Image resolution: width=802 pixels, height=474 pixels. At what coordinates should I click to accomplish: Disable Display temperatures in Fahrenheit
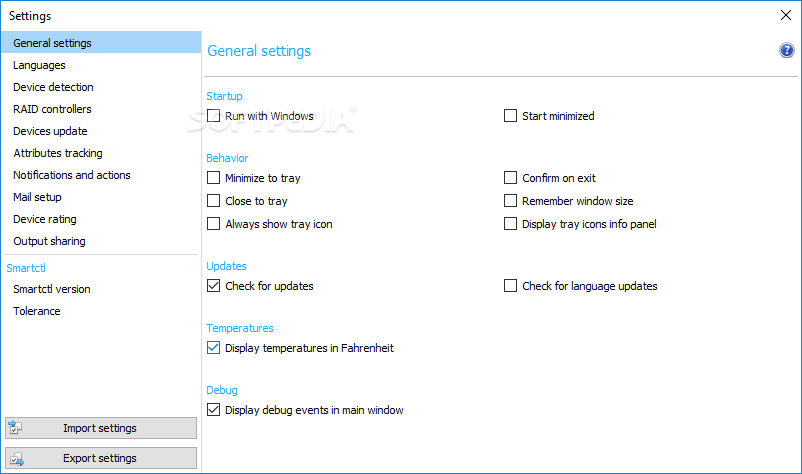(213, 348)
